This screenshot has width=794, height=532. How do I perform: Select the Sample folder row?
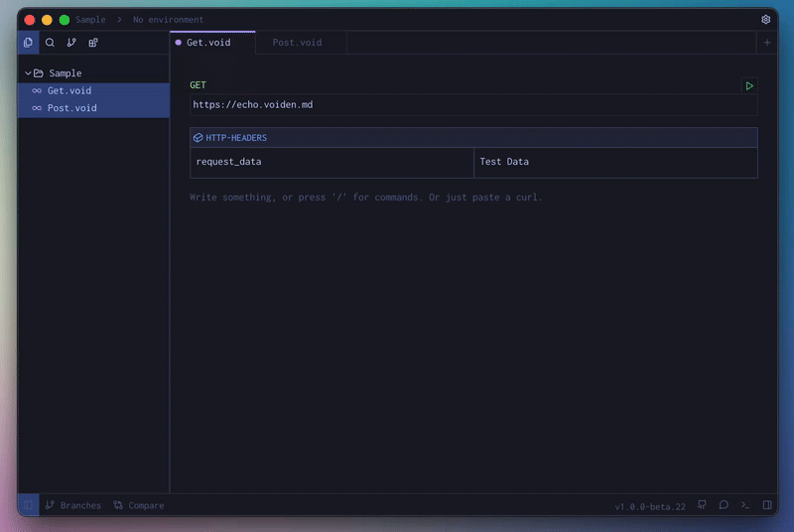pyautogui.click(x=93, y=72)
